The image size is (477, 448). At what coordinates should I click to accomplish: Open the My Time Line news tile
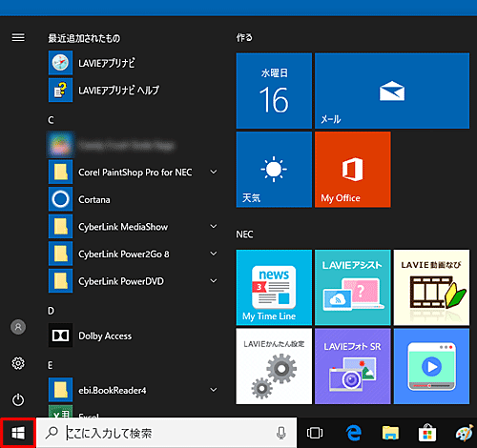pyautogui.click(x=274, y=287)
